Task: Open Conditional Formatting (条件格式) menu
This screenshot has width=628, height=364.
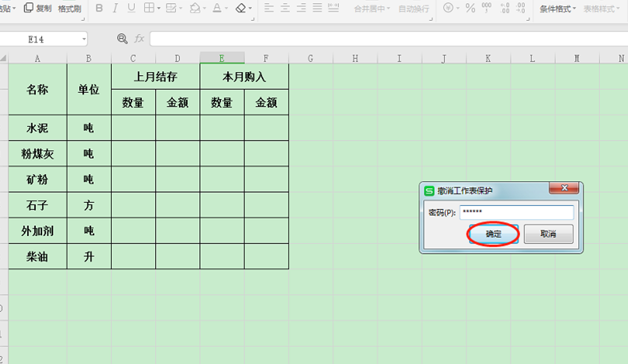Action: (x=558, y=8)
